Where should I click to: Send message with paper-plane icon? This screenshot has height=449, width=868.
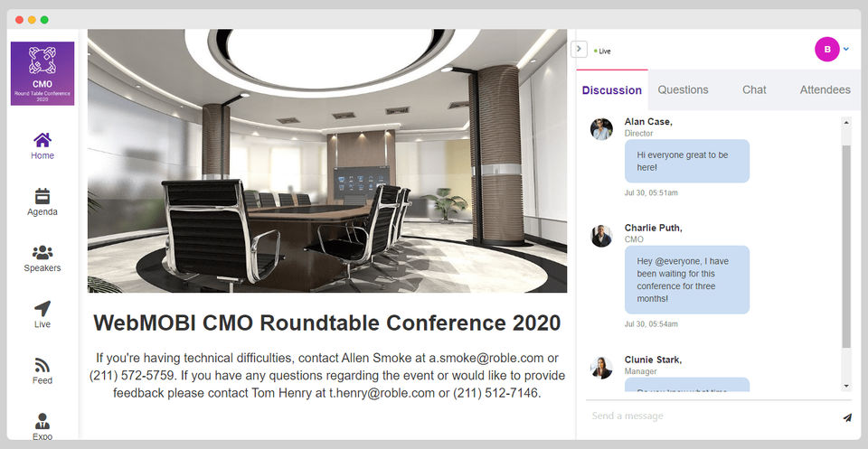tap(847, 417)
